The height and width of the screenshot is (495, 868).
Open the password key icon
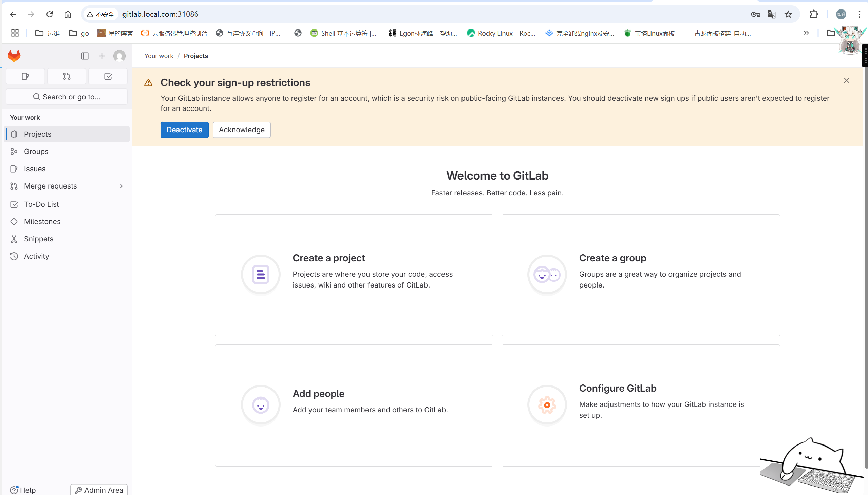[755, 14]
